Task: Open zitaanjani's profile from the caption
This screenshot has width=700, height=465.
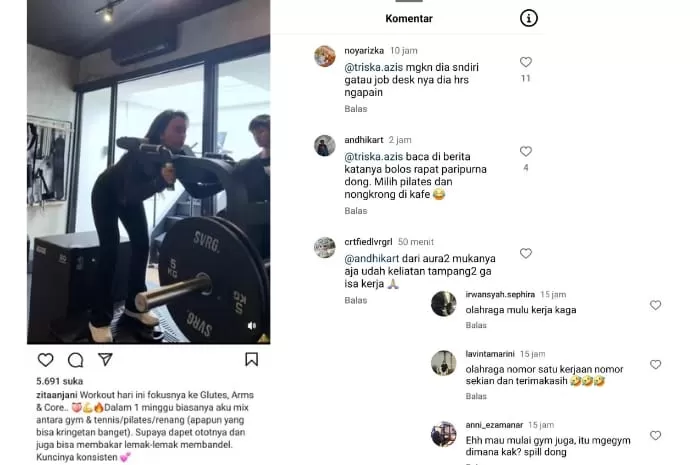Action: 57,395
